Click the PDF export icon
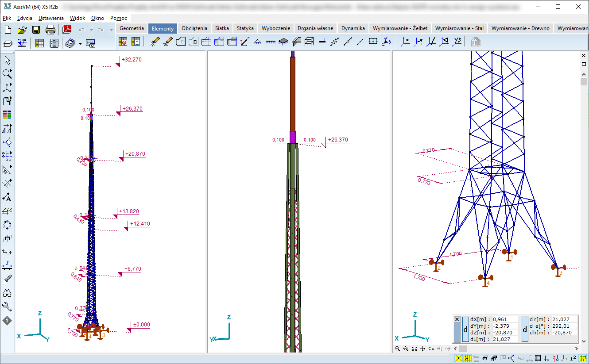 67,30
